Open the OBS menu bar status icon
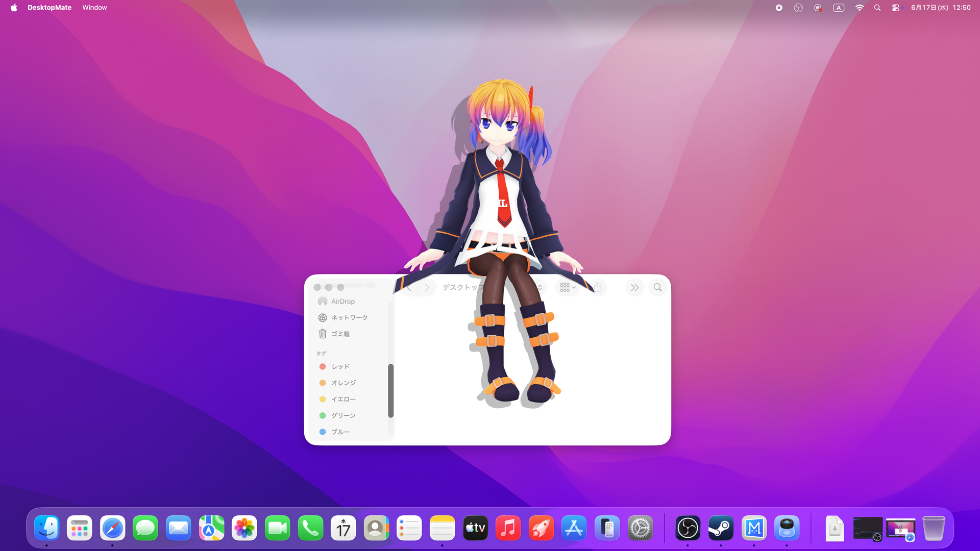Screen dimensions: 980x551 (x=798, y=8)
